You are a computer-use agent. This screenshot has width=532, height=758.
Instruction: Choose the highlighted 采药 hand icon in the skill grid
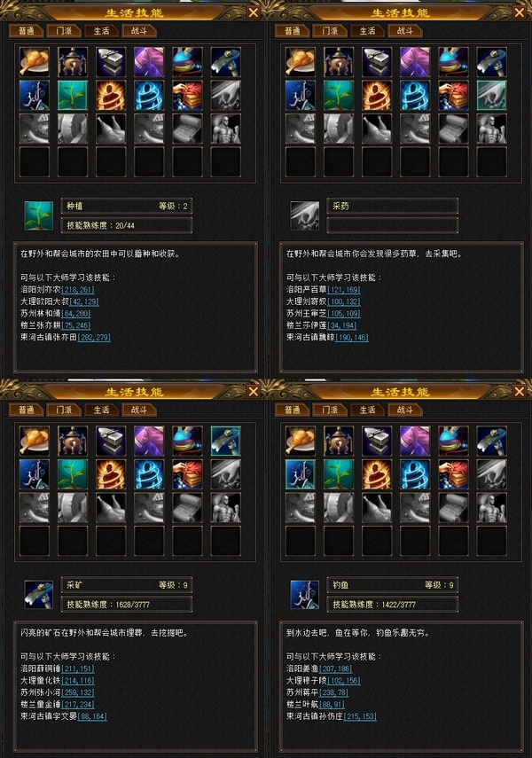(491, 95)
